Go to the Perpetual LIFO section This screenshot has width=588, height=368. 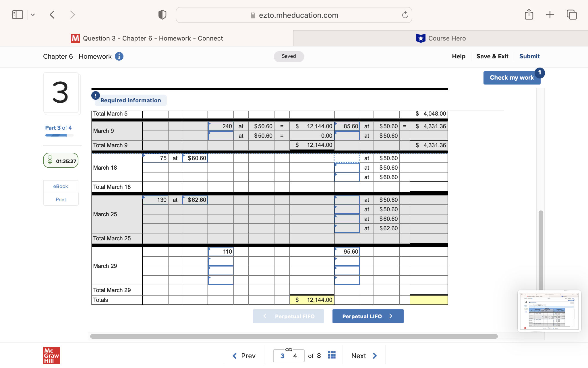pyautogui.click(x=368, y=316)
